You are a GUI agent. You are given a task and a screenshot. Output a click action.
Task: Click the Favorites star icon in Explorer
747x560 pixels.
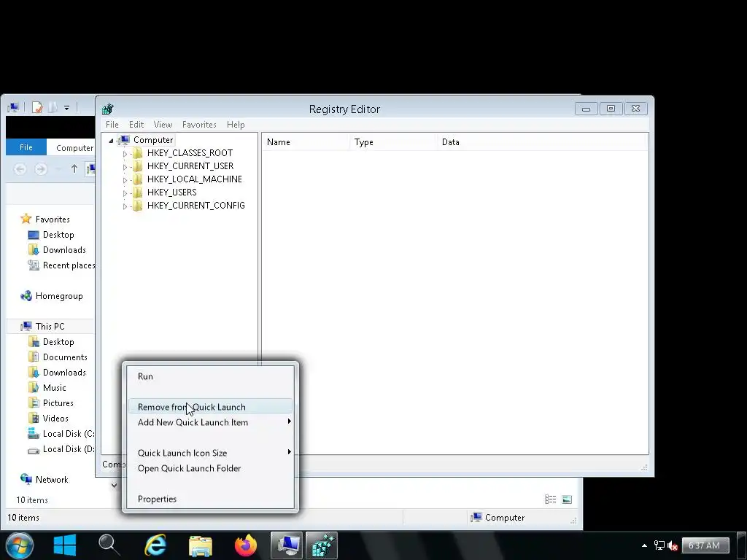(26, 219)
